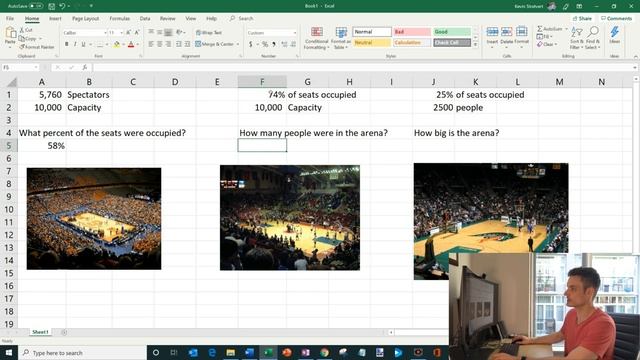Open the Clear dropdown in Editing
The image size is (640, 360).
click(547, 44)
